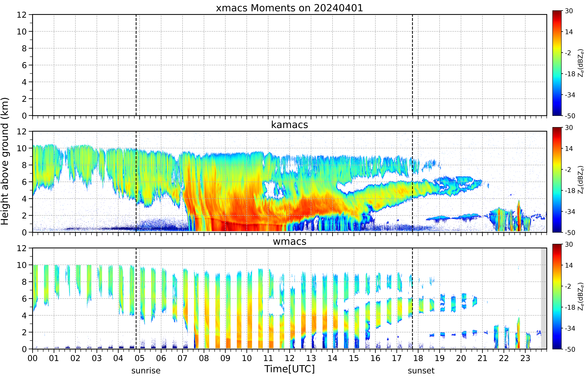This screenshot has width=588, height=379.
Task: Click the sunrise dashed line in xmacs panel
Action: (136, 65)
